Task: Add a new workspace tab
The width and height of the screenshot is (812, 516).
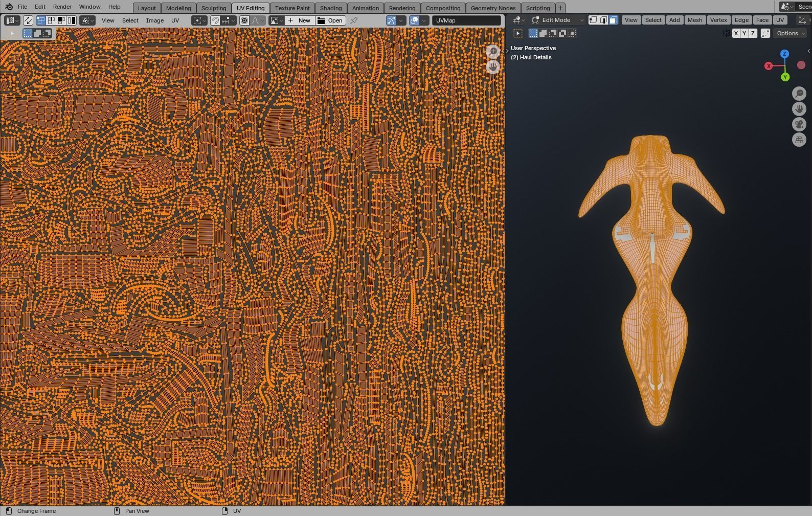Action: click(x=560, y=8)
